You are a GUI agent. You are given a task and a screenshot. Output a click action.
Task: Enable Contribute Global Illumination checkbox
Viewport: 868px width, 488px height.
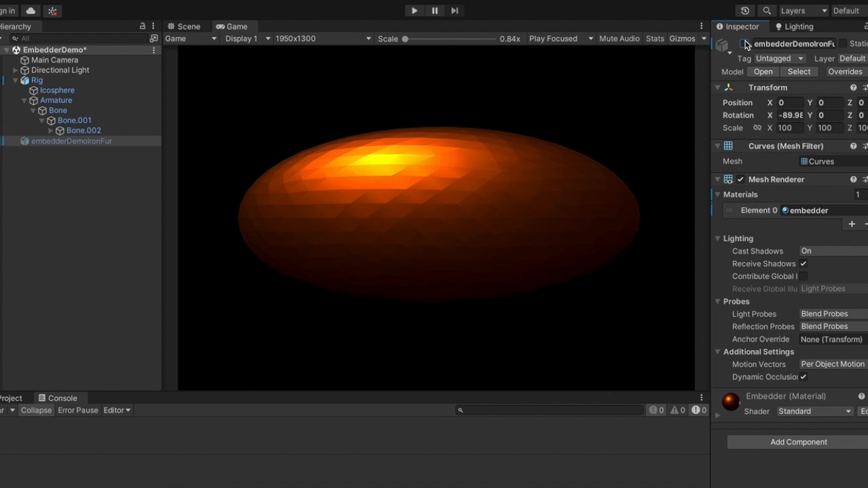point(804,277)
